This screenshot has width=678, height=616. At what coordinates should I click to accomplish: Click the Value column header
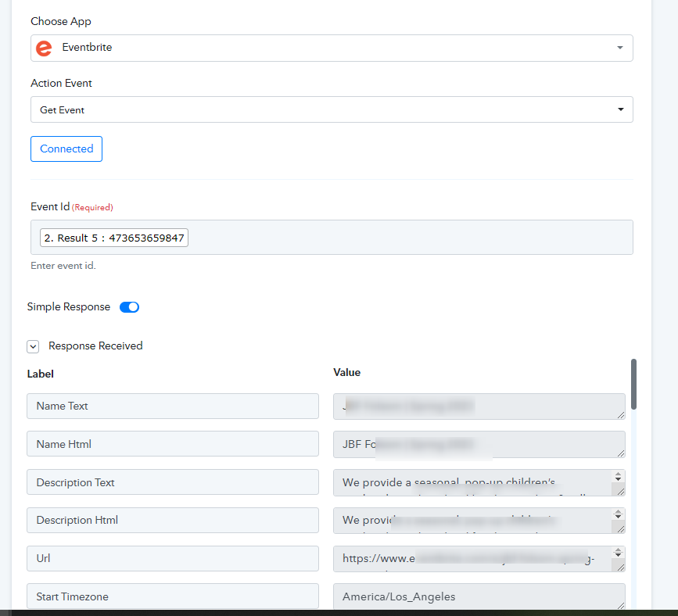coord(346,372)
